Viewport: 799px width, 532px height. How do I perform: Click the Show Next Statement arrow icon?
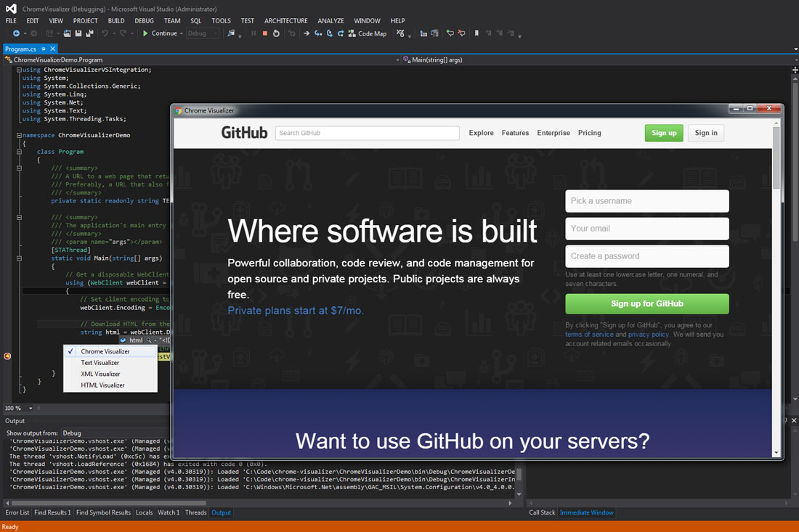point(307,33)
